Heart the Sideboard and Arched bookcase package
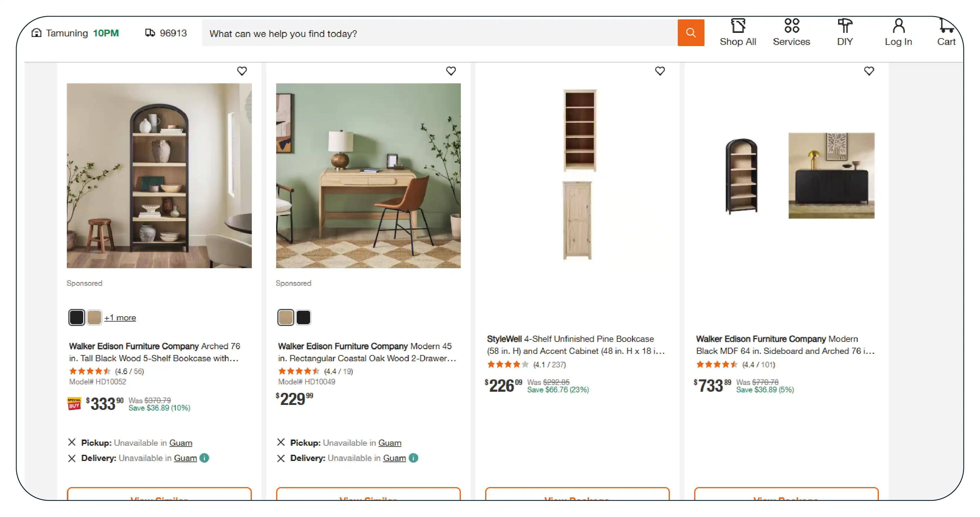Image resolution: width=980 pixels, height=517 pixels. [869, 71]
